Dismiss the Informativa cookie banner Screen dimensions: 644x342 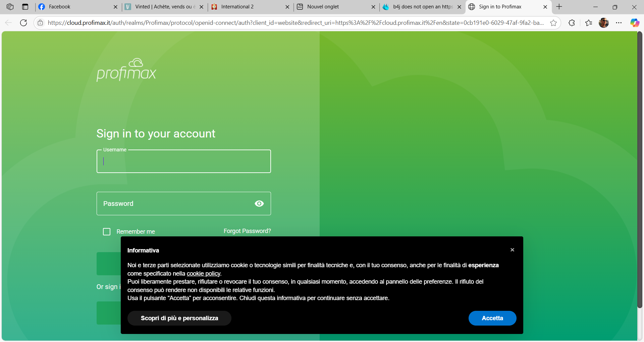click(x=512, y=250)
